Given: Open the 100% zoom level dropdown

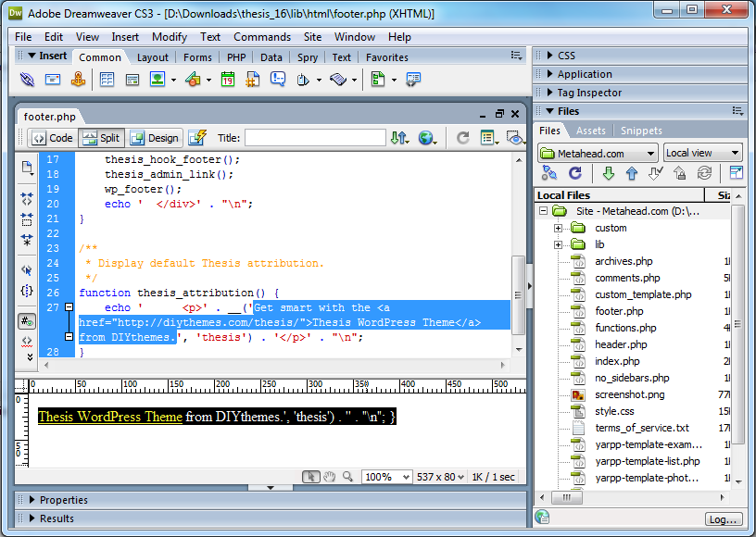Looking at the screenshot, I should pyautogui.click(x=386, y=477).
